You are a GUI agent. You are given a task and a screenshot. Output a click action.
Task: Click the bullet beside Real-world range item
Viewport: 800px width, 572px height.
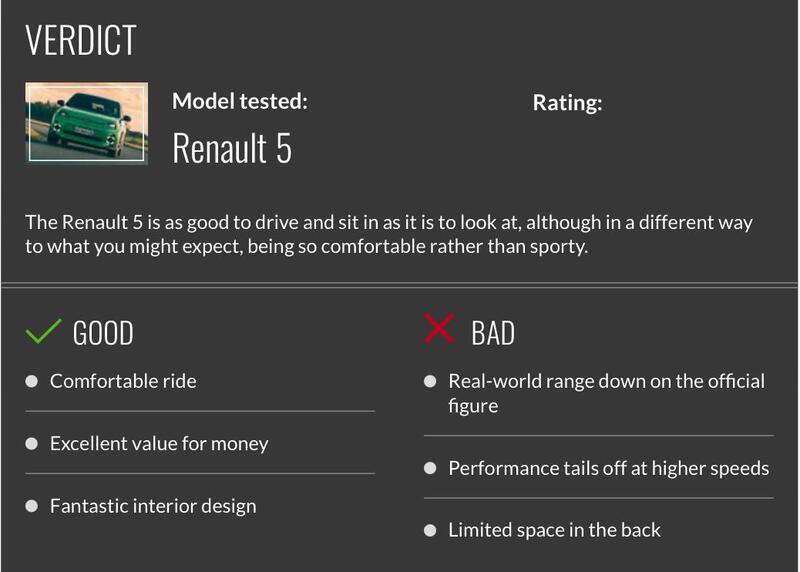point(430,381)
